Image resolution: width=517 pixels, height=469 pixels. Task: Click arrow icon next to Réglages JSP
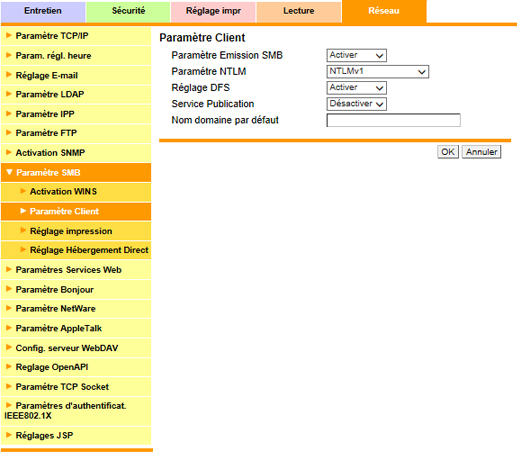(9, 435)
